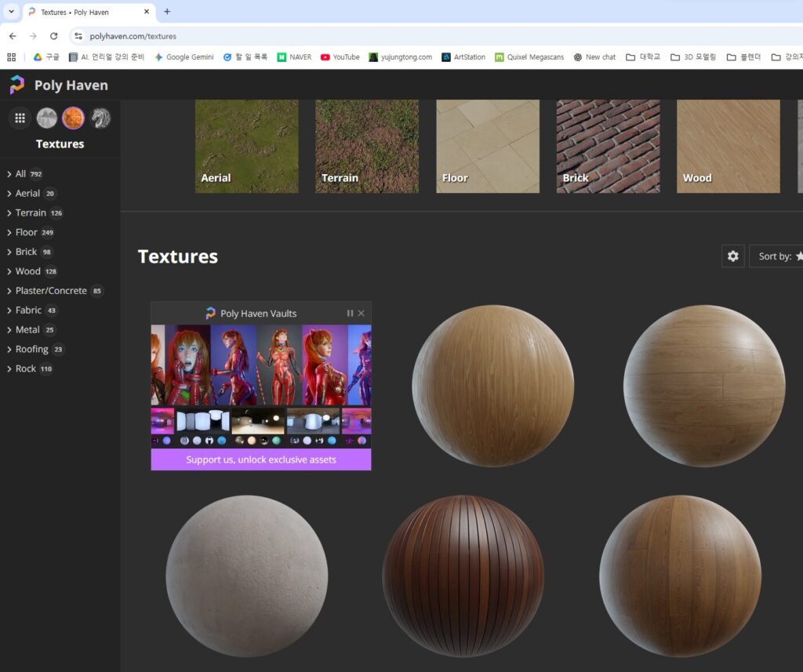Viewport: 803px width, 672px height.
Task: Click the Brick category thumbnail
Action: [608, 146]
